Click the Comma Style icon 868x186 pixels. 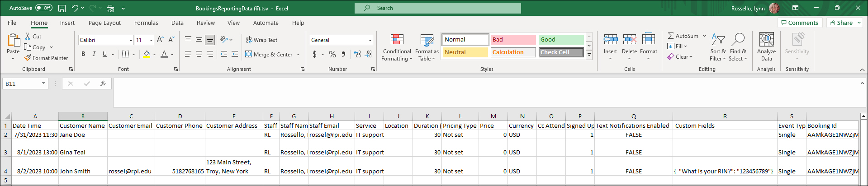[343, 54]
